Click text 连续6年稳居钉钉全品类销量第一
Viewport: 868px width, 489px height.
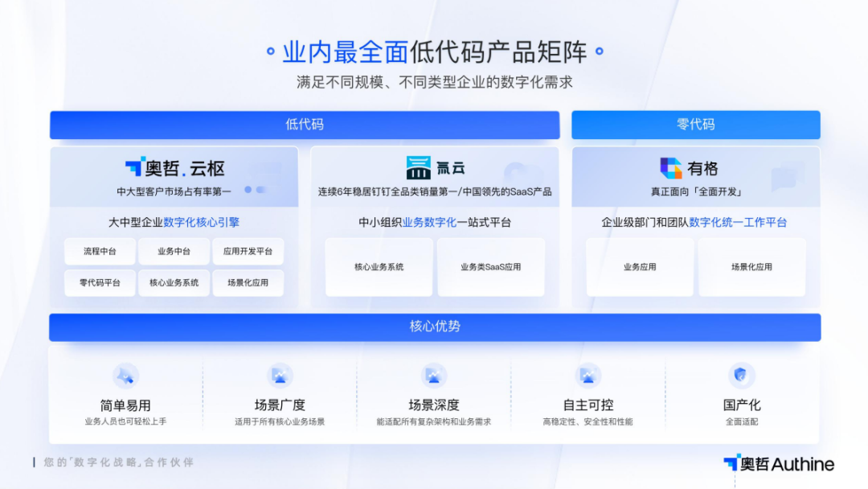pyautogui.click(x=387, y=191)
